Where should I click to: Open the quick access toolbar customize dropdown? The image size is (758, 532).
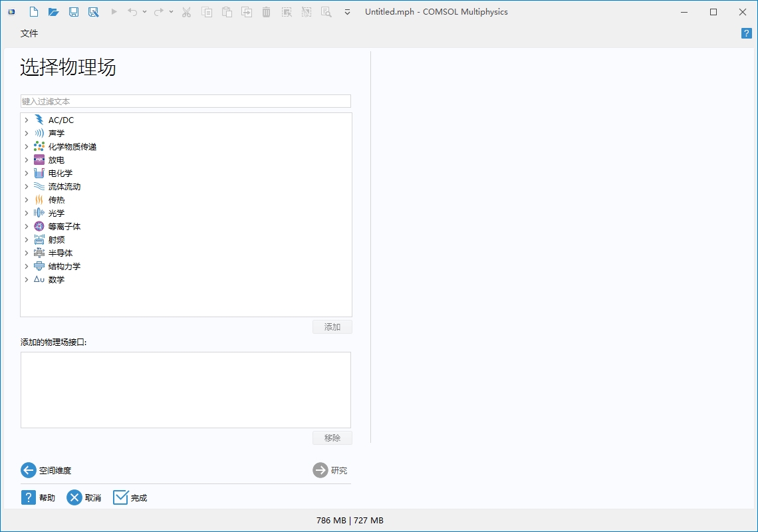347,12
